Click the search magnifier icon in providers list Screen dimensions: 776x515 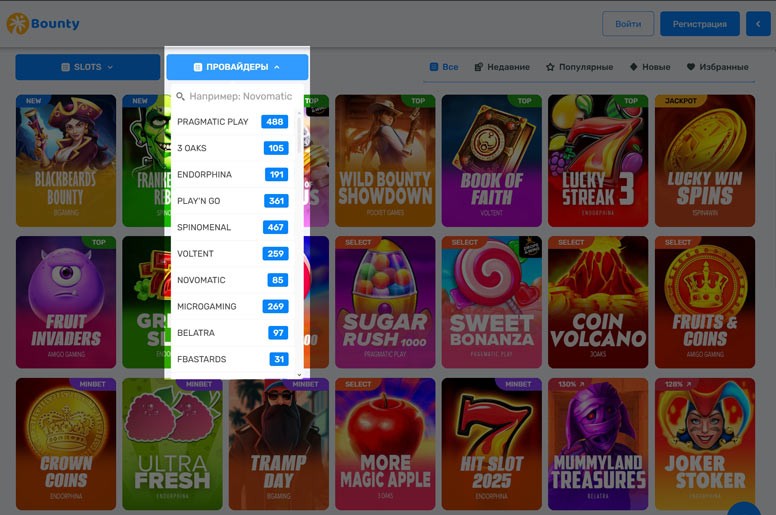[x=181, y=97]
